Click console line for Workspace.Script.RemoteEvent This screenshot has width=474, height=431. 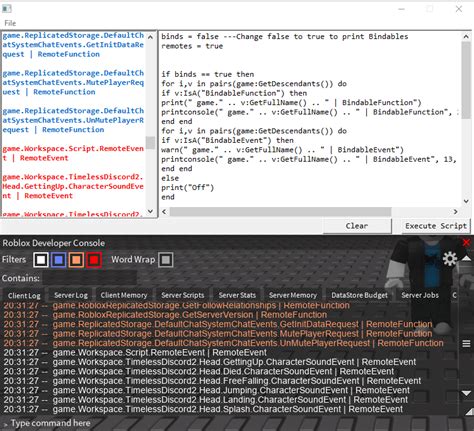click(x=135, y=352)
